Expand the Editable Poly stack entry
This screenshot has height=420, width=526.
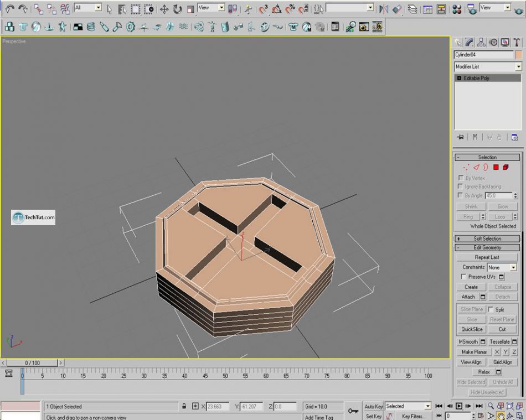(x=459, y=78)
